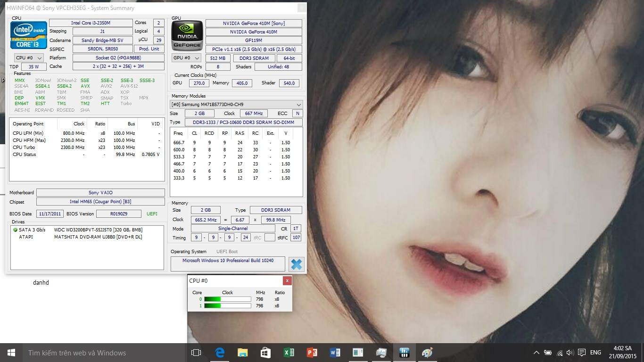
Task: Open the GPU #0 selector dropdown
Action: (186, 58)
